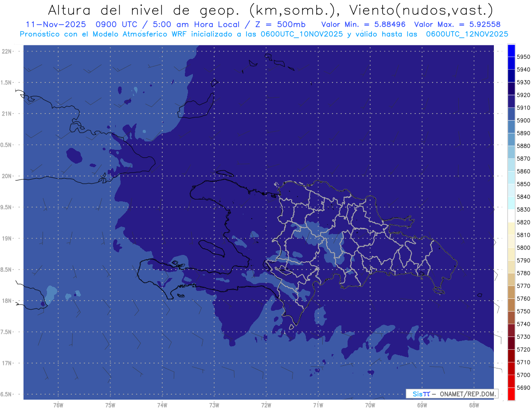
Task: Click the '19N' latitude axis label
Action: pyautogui.click(x=7, y=239)
